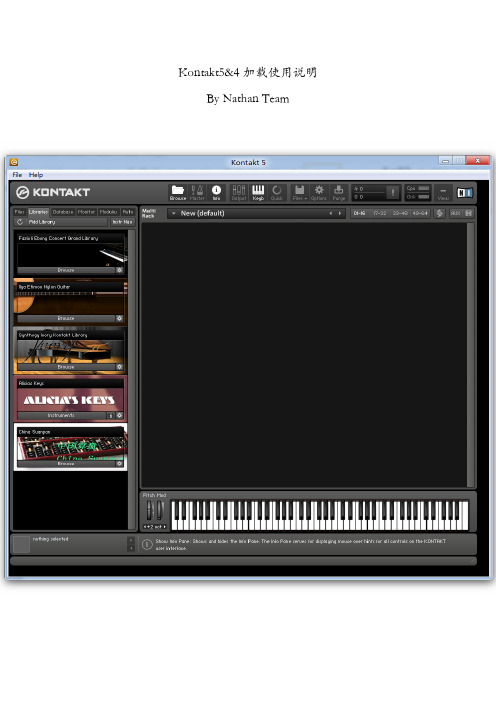Open the File menu
Viewport: 496px width, 702px height.
[x=17, y=175]
